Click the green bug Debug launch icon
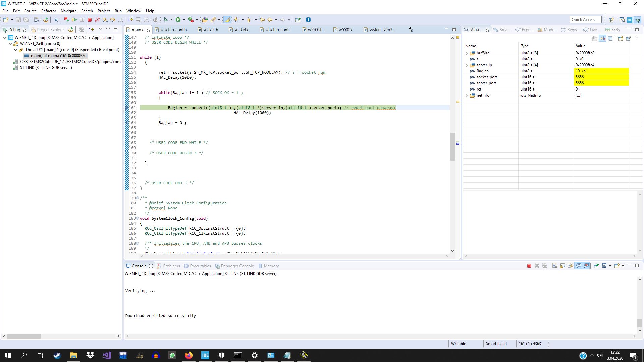This screenshot has width=644, height=362. pos(165,20)
